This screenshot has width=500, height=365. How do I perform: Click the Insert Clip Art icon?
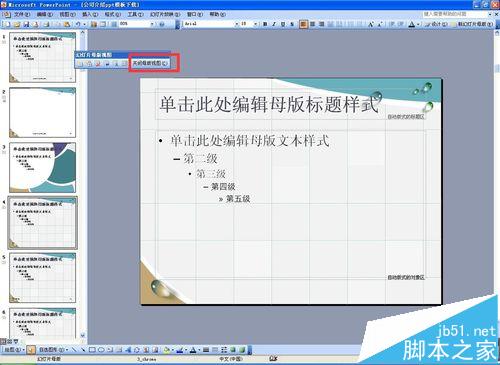click(146, 350)
